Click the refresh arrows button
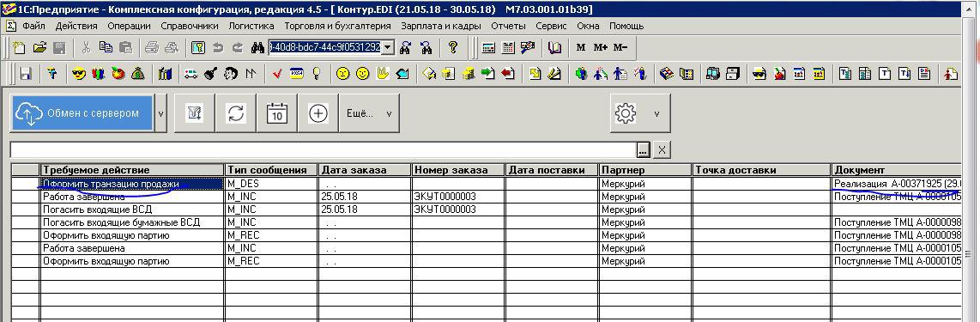The height and width of the screenshot is (322, 980). click(236, 113)
